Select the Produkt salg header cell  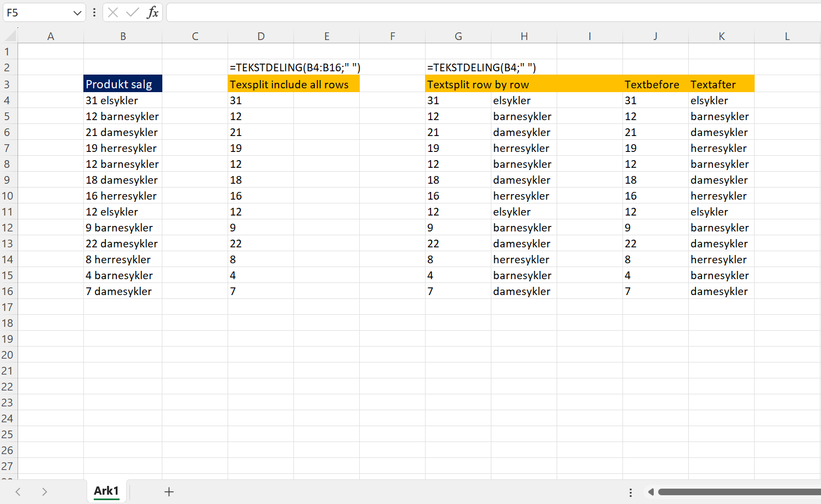pos(122,84)
